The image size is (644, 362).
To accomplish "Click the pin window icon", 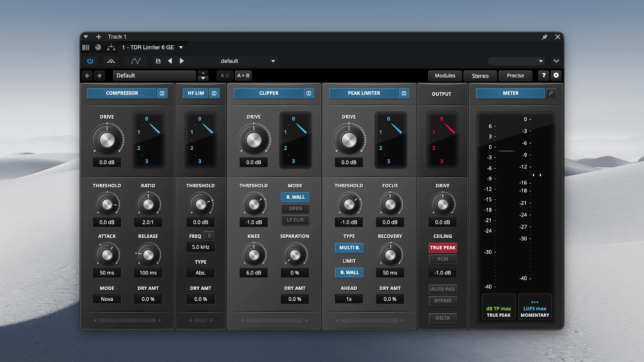I will click(x=544, y=37).
